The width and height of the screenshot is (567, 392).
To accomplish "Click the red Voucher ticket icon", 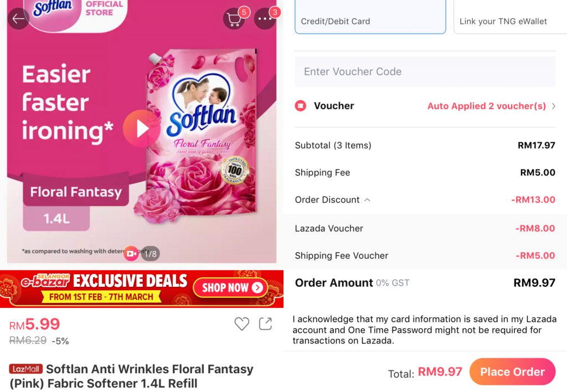I will pos(301,106).
